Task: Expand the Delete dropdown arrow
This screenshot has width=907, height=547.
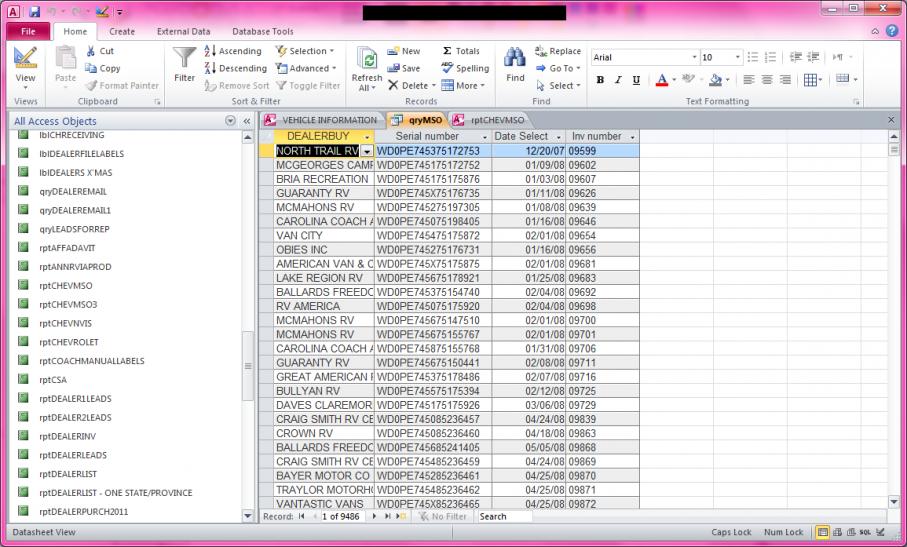Action: [433, 86]
